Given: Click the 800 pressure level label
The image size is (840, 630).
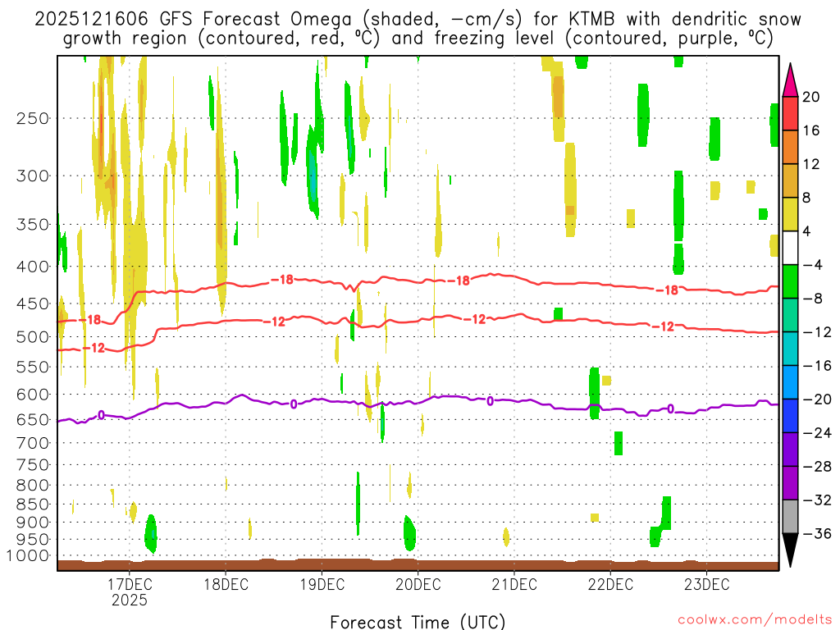Looking at the screenshot, I should (x=33, y=486).
